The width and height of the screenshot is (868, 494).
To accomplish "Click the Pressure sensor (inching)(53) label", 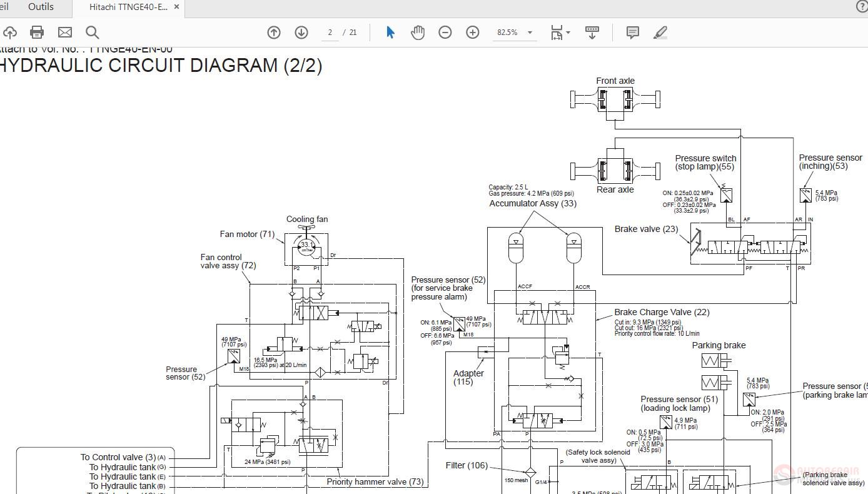I will (830, 162).
